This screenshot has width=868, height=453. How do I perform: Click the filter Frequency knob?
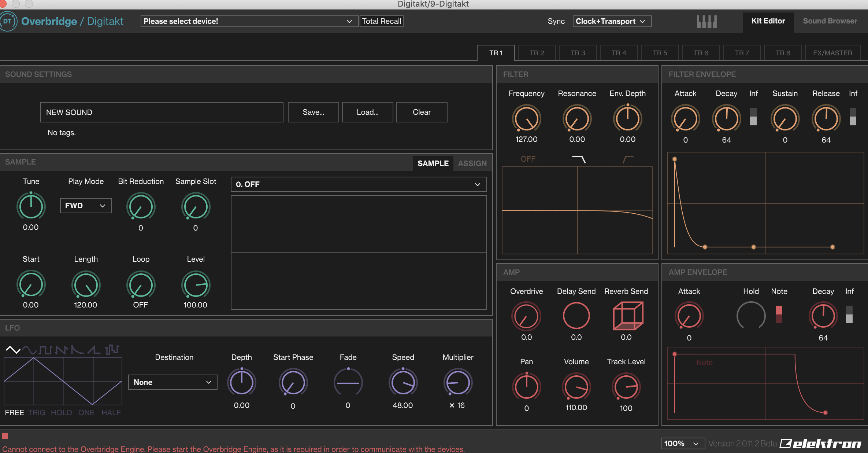526,119
